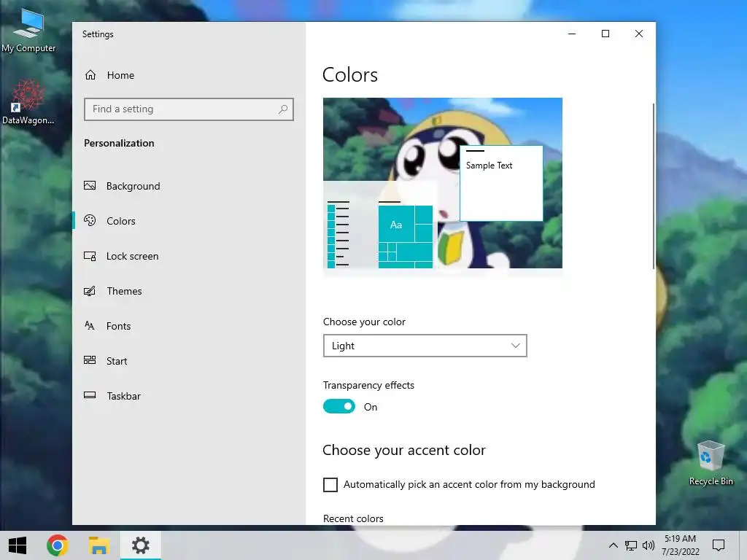Image resolution: width=747 pixels, height=560 pixels.
Task: Click the network tray icon
Action: pos(631,545)
